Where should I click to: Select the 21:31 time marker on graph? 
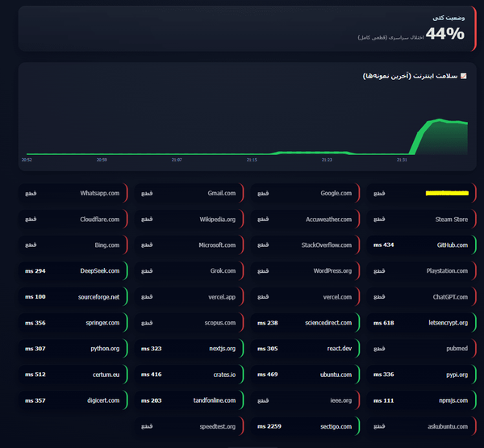point(402,160)
